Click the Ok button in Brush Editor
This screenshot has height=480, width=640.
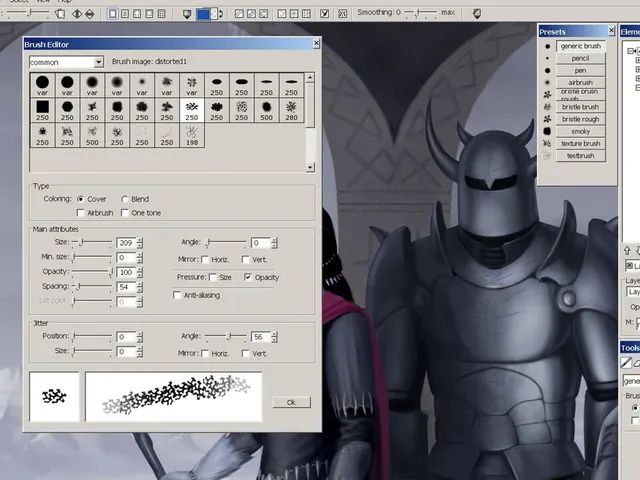[291, 402]
